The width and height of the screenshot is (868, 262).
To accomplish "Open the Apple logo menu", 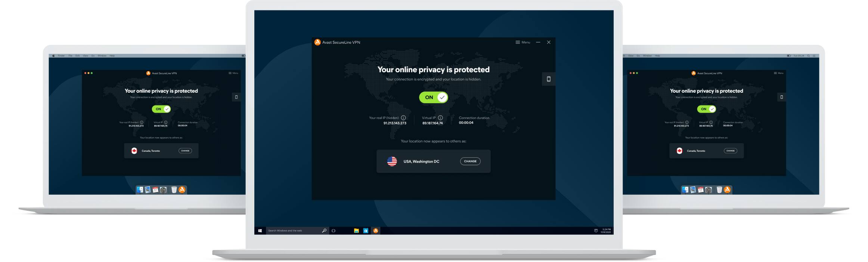I will tap(53, 56).
